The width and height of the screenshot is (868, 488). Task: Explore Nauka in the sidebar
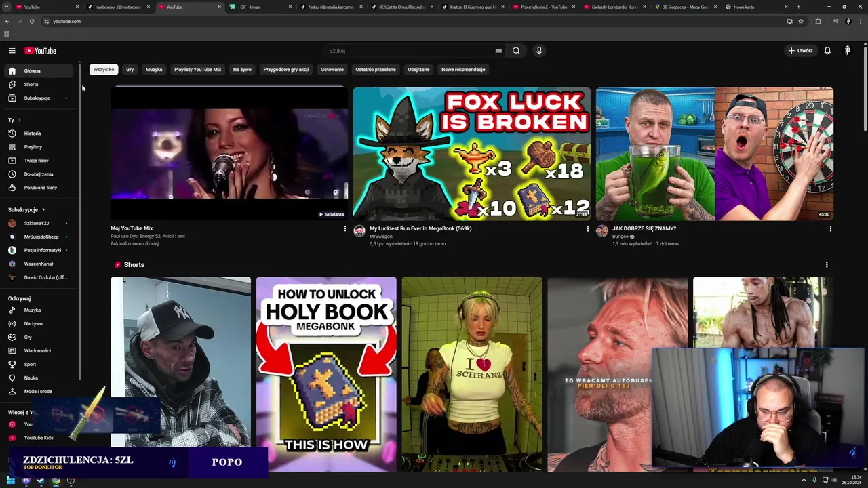click(38, 378)
